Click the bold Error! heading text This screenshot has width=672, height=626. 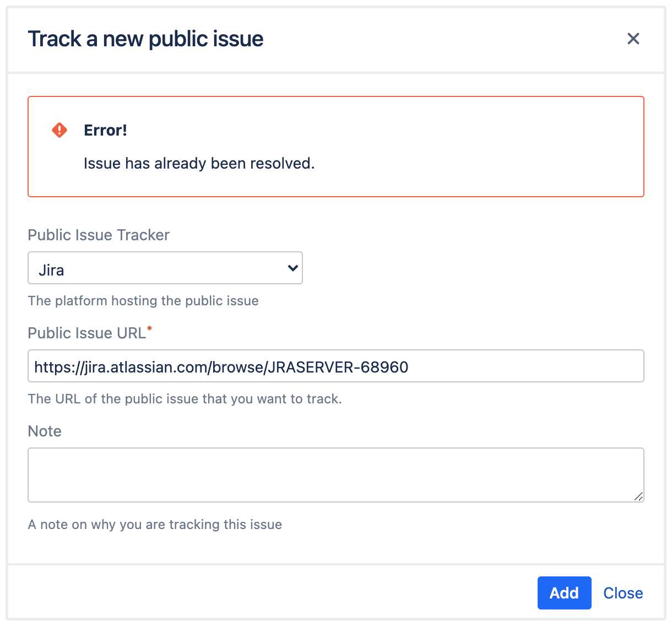point(106,130)
